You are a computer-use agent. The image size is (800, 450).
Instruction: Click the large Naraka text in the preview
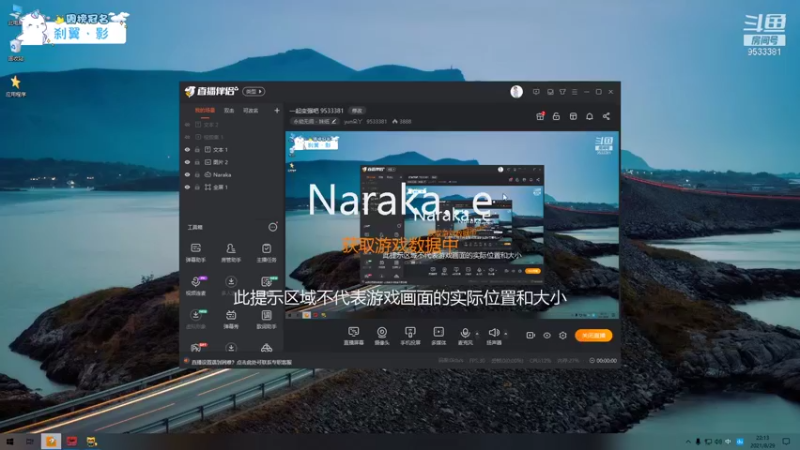click(x=400, y=200)
